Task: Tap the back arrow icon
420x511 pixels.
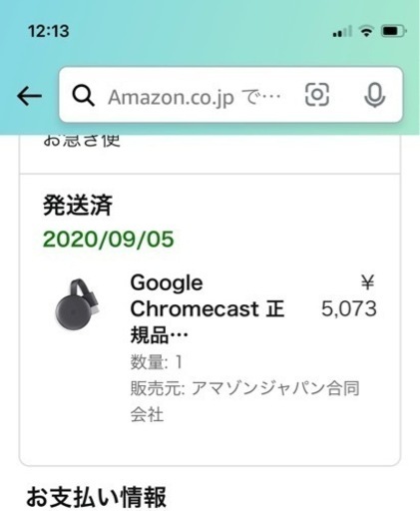Action: click(29, 96)
